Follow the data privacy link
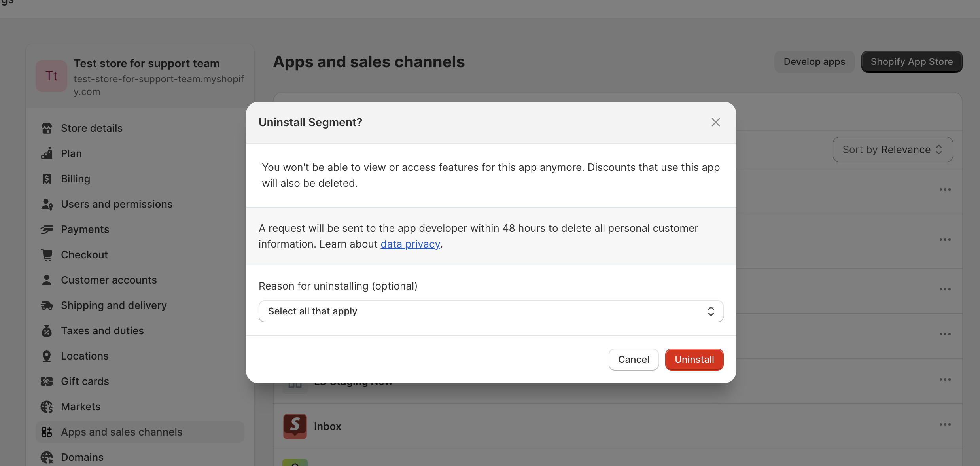Screen dimensions: 980x466 [x=410, y=244]
